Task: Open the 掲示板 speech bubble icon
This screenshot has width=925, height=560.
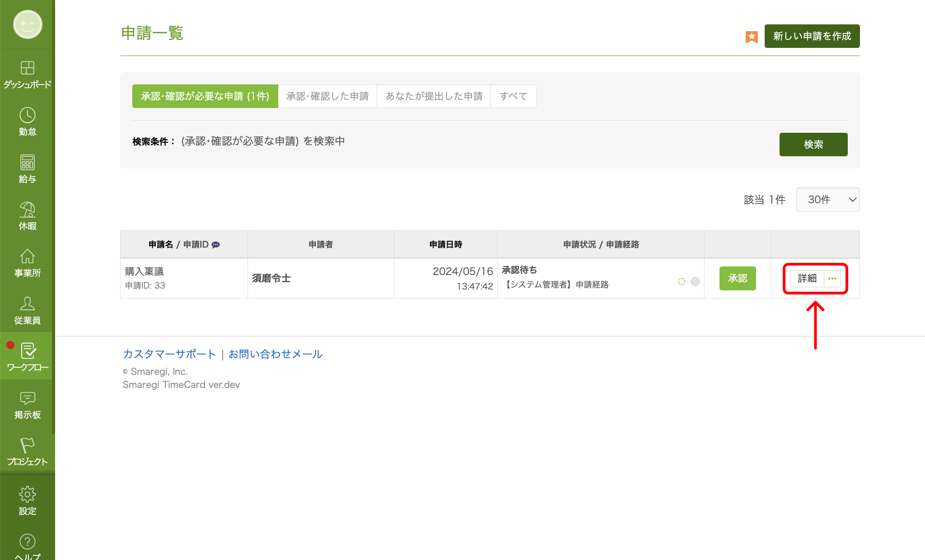Action: (x=28, y=398)
